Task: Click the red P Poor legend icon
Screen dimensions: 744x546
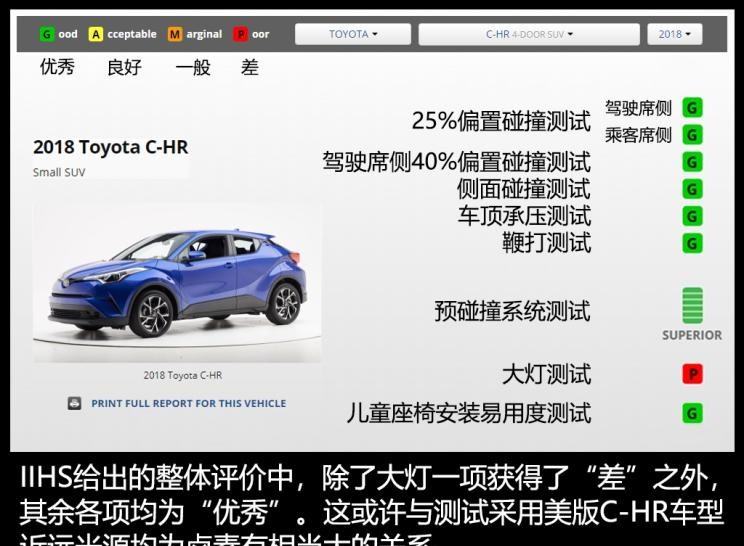Action: pos(240,34)
